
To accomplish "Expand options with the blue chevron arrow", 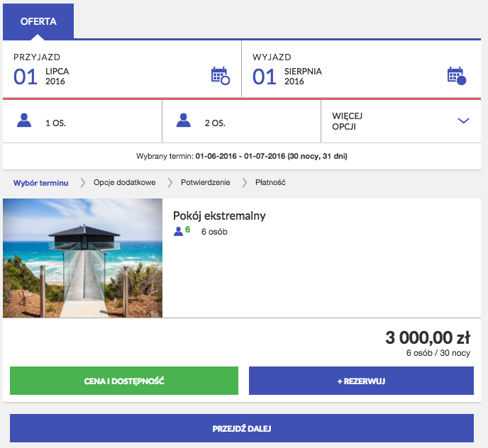I will click(x=464, y=121).
